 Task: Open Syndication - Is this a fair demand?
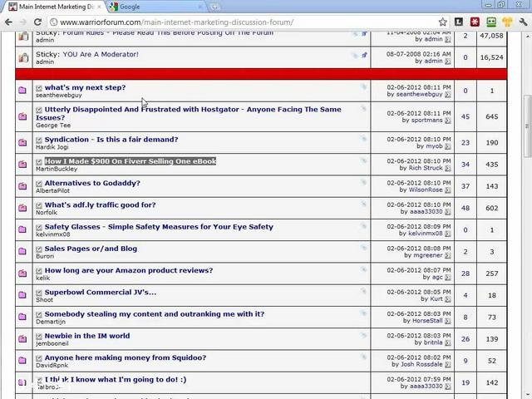click(111, 140)
